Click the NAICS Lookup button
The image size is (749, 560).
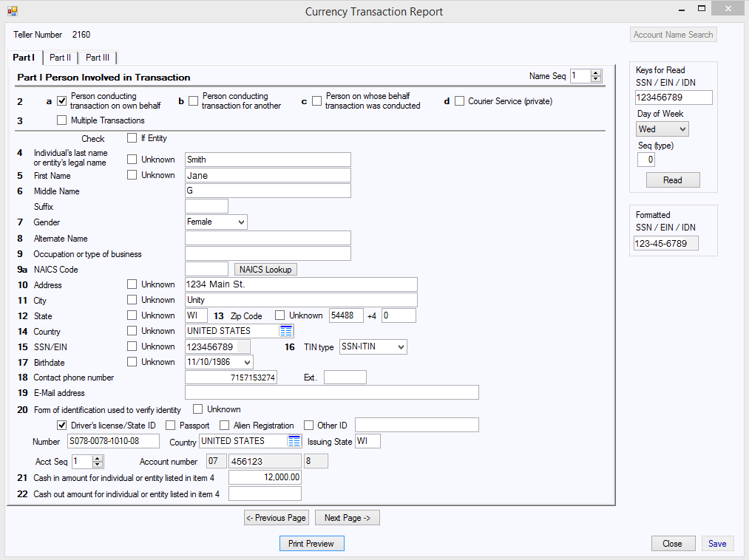point(265,270)
